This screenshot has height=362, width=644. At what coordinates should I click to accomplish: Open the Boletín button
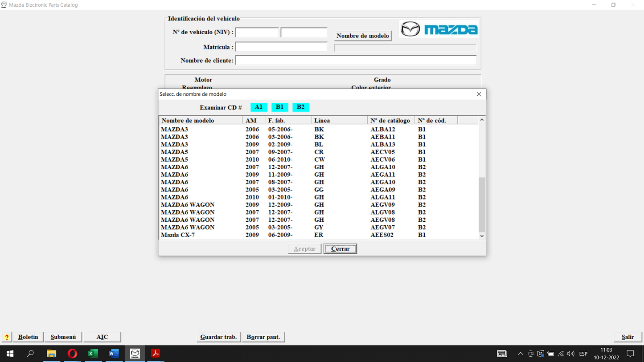pyautogui.click(x=28, y=337)
